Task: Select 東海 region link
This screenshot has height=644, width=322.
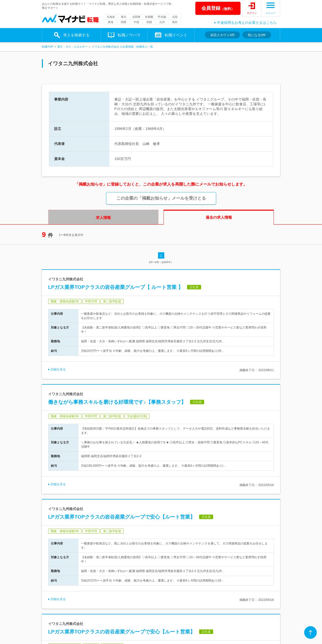Action: (x=111, y=22)
